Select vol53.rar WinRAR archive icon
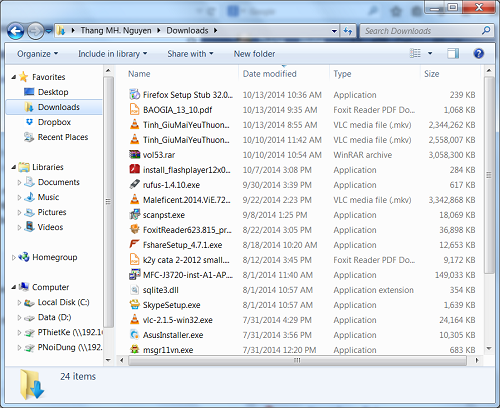 coord(134,155)
